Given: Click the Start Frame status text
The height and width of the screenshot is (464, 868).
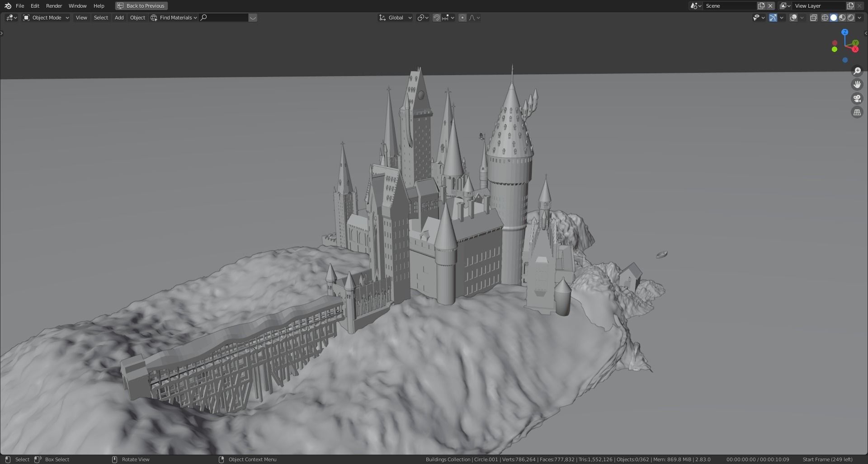Looking at the screenshot, I should (x=828, y=459).
